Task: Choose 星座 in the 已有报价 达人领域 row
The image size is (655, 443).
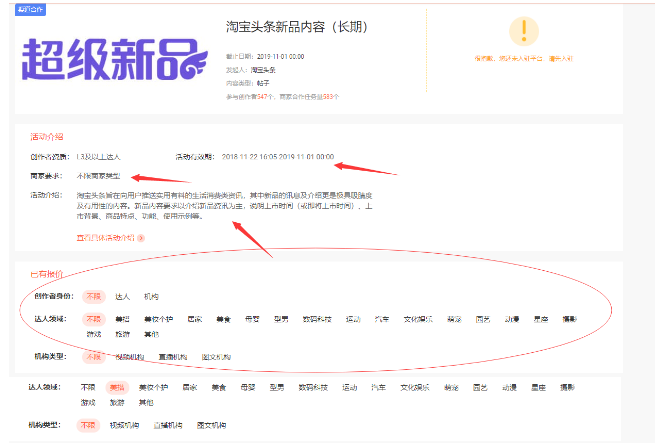Action: (541, 319)
